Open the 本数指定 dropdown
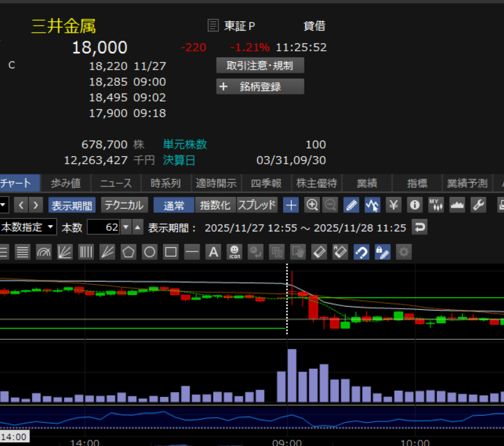The height and width of the screenshot is (446, 504). [28, 227]
